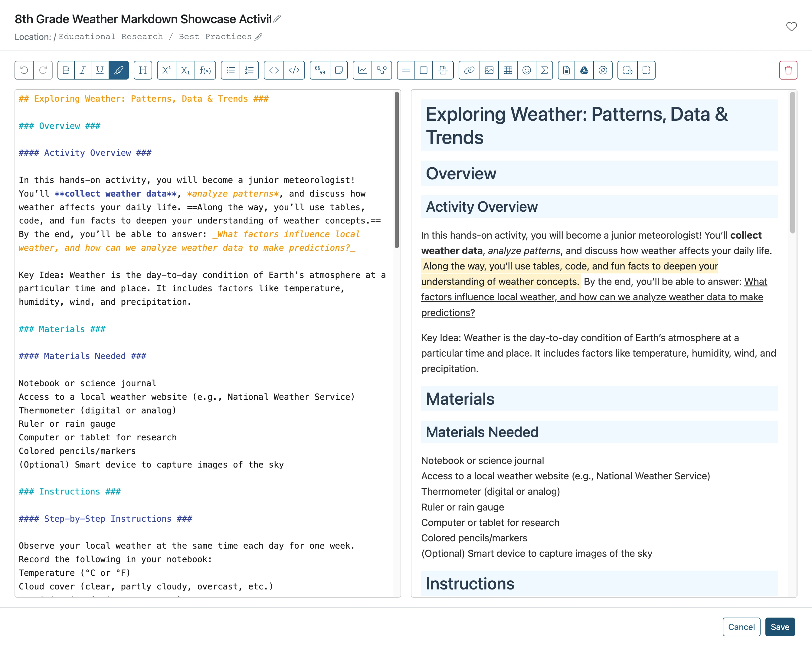Delete using the red trash icon
The width and height of the screenshot is (812, 646).
click(x=788, y=70)
